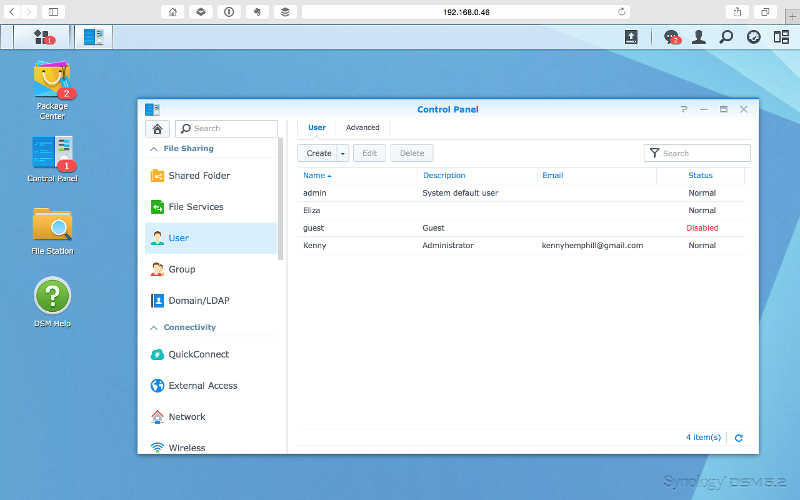Screen dimensions: 800x500
Task: Click the System default user description
Action: pyautogui.click(x=460, y=193)
